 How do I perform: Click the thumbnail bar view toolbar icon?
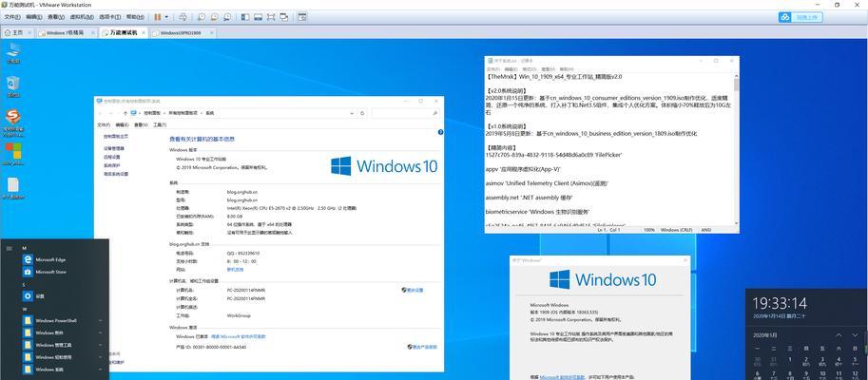[x=258, y=17]
